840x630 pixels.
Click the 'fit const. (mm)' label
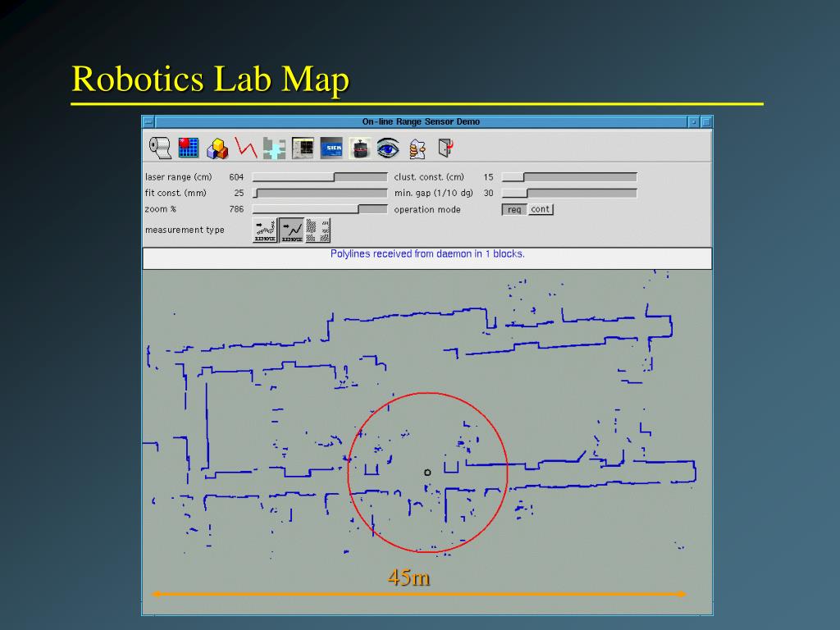point(176,193)
